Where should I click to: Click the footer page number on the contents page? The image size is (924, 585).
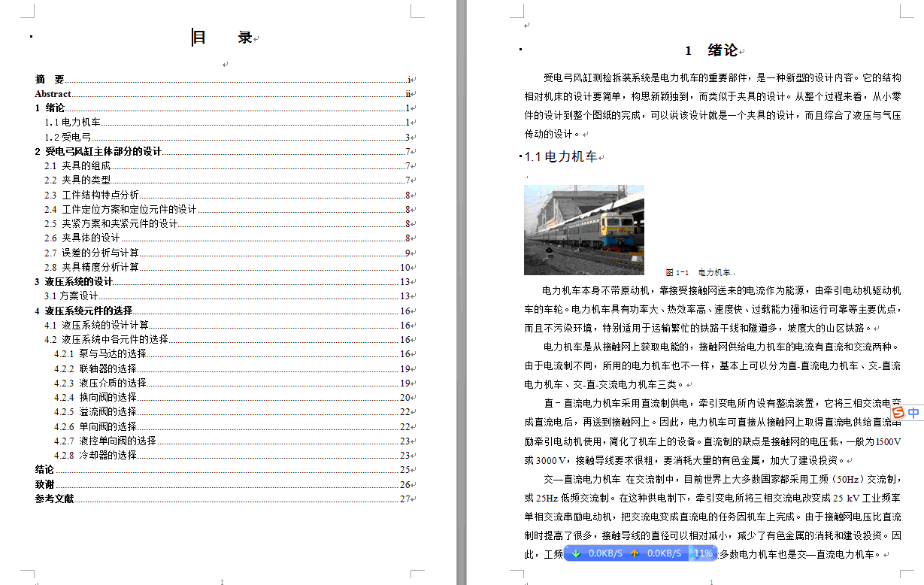222,581
